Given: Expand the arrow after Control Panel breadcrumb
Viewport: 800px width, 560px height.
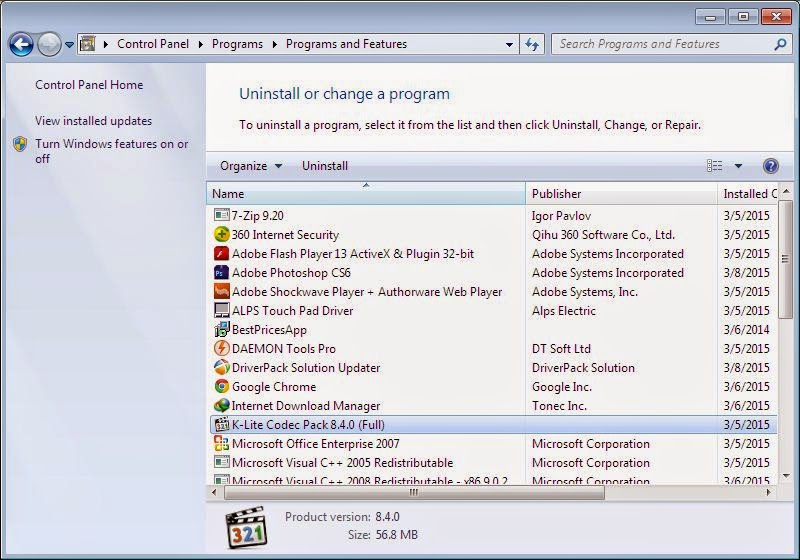Looking at the screenshot, I should 201,44.
